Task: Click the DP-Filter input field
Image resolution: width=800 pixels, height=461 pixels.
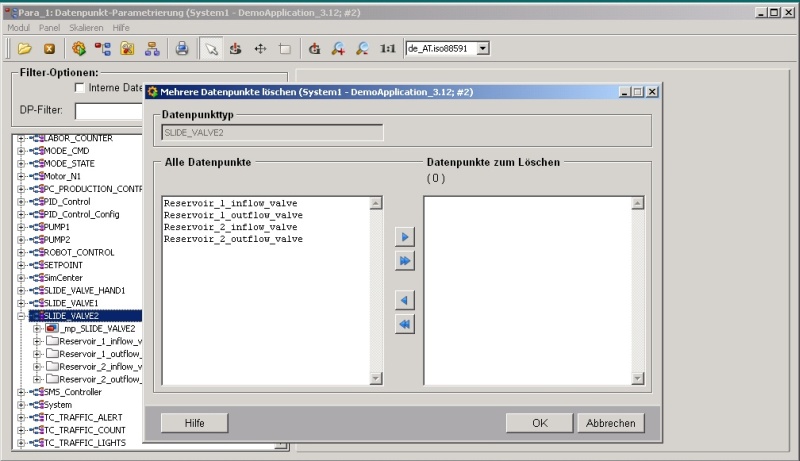Action: 110,110
